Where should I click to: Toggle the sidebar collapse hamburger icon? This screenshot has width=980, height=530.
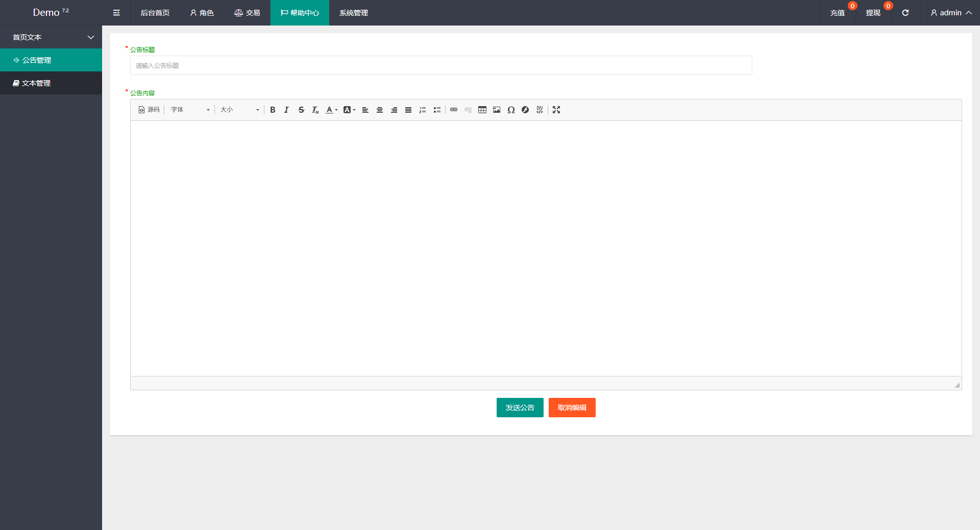(116, 13)
